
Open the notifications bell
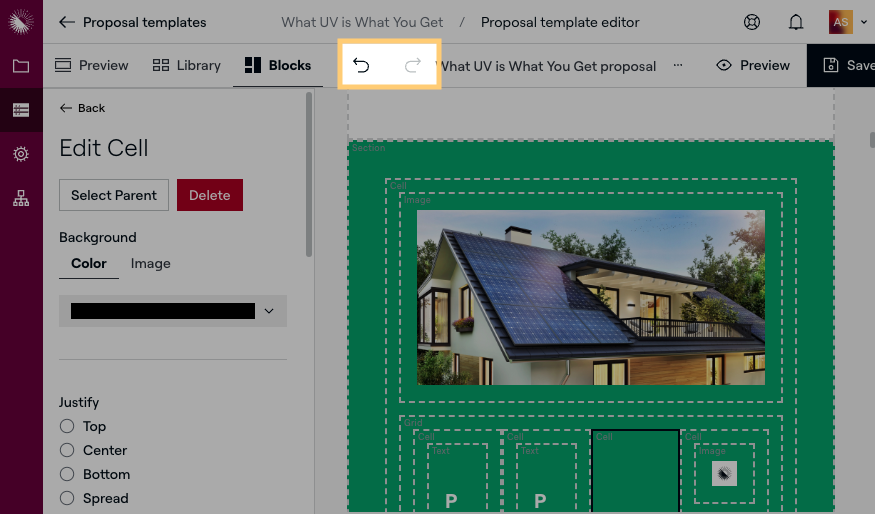coord(796,22)
